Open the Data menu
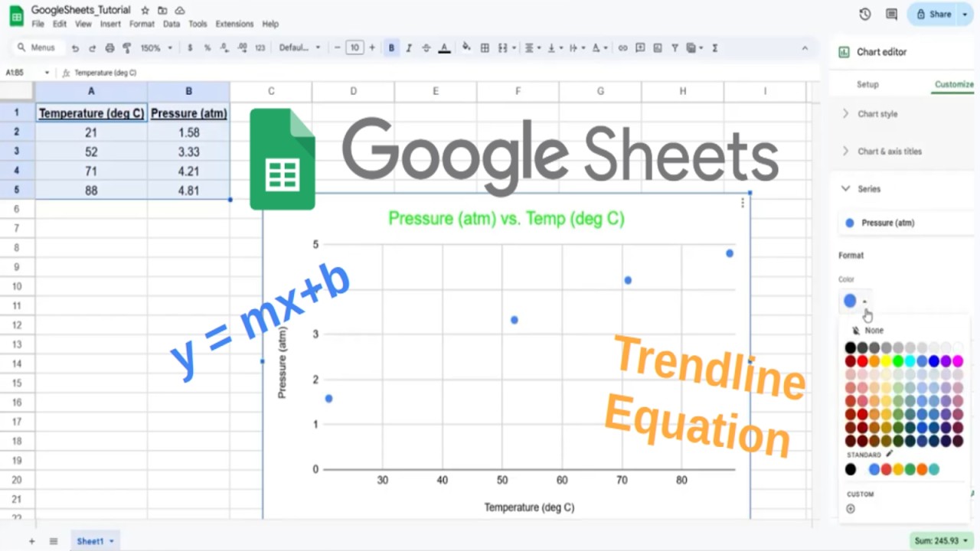 click(171, 24)
